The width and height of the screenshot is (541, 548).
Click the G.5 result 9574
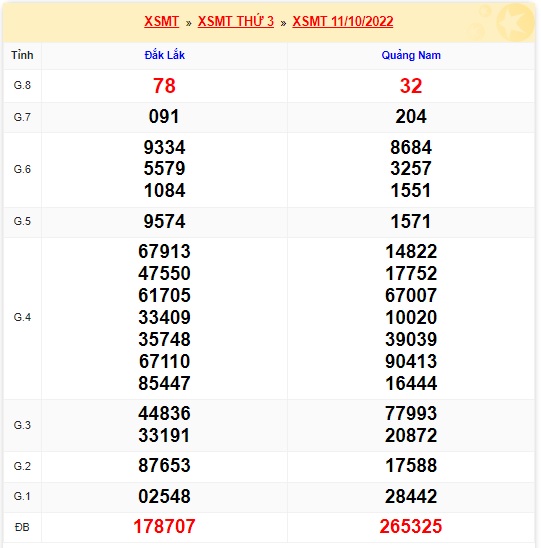[164, 221]
